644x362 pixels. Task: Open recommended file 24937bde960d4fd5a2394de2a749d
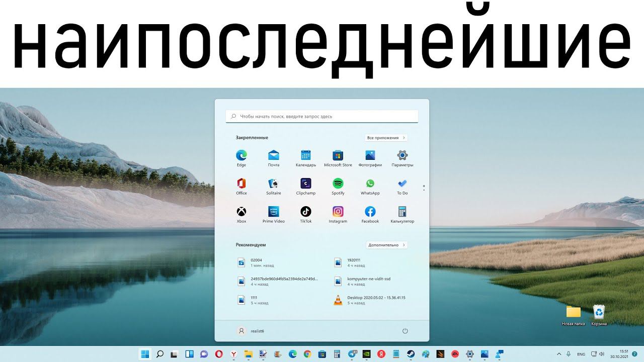coord(278,281)
